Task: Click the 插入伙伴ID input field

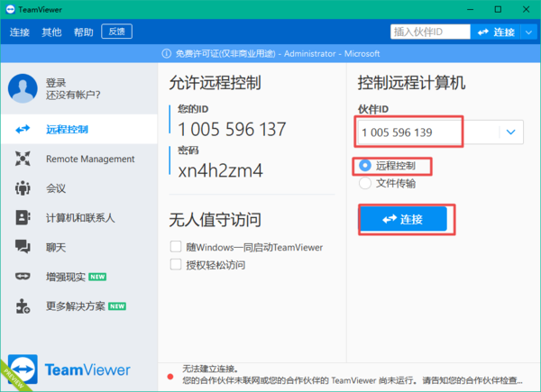Action: [429, 32]
